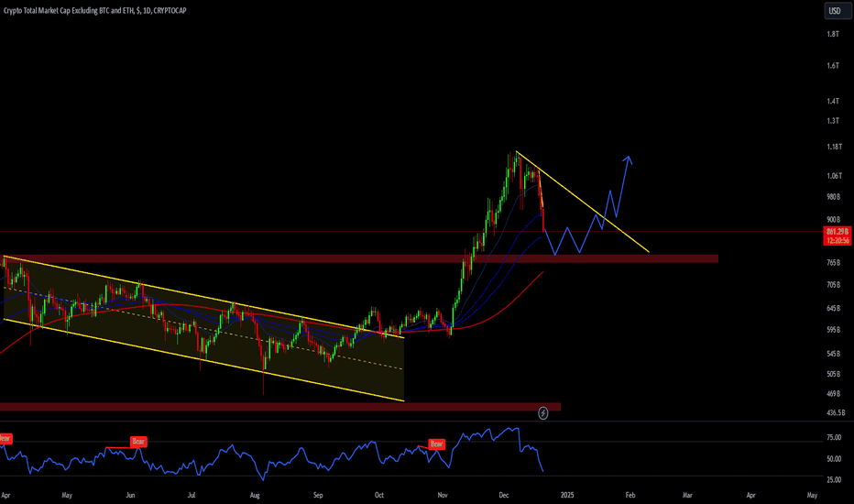Click the 1.4T price axis label
Viewport: 854px width, 504px height.
click(x=833, y=101)
